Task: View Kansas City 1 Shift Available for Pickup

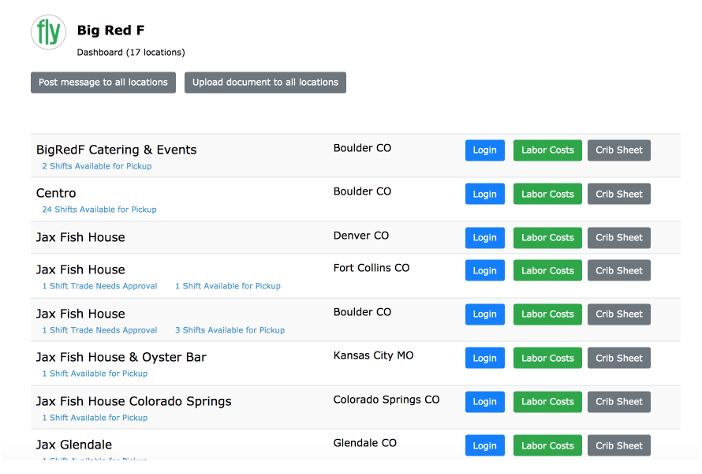Action: point(95,374)
